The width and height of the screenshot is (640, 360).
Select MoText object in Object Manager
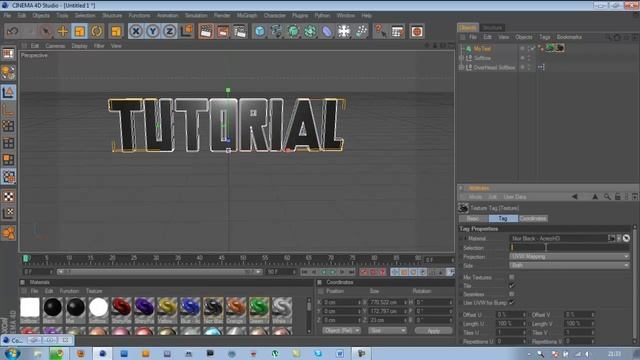click(x=482, y=49)
